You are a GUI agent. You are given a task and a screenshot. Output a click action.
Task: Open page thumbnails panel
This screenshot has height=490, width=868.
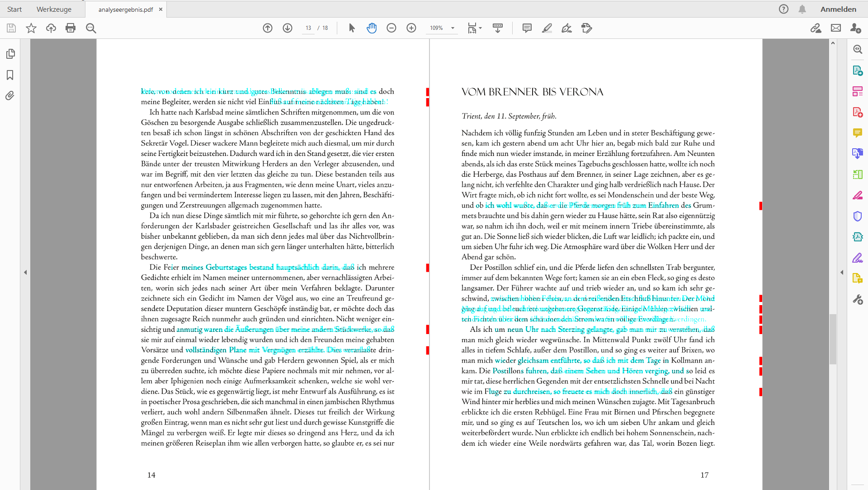[10, 54]
